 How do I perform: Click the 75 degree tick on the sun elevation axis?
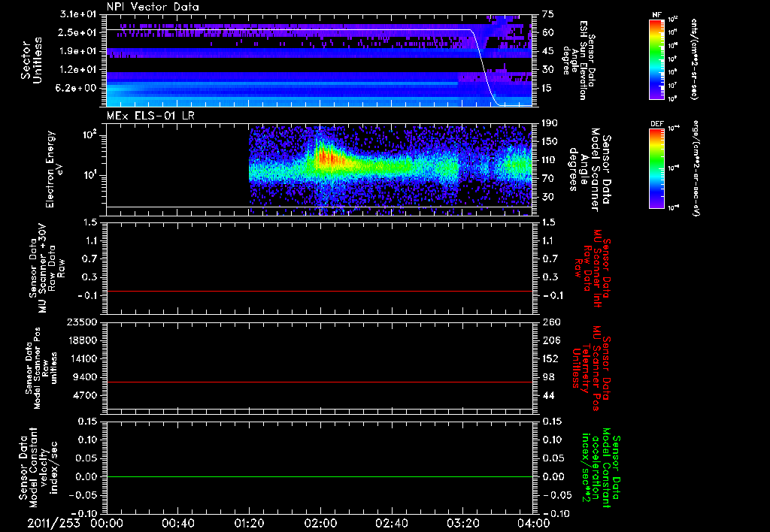pos(548,14)
